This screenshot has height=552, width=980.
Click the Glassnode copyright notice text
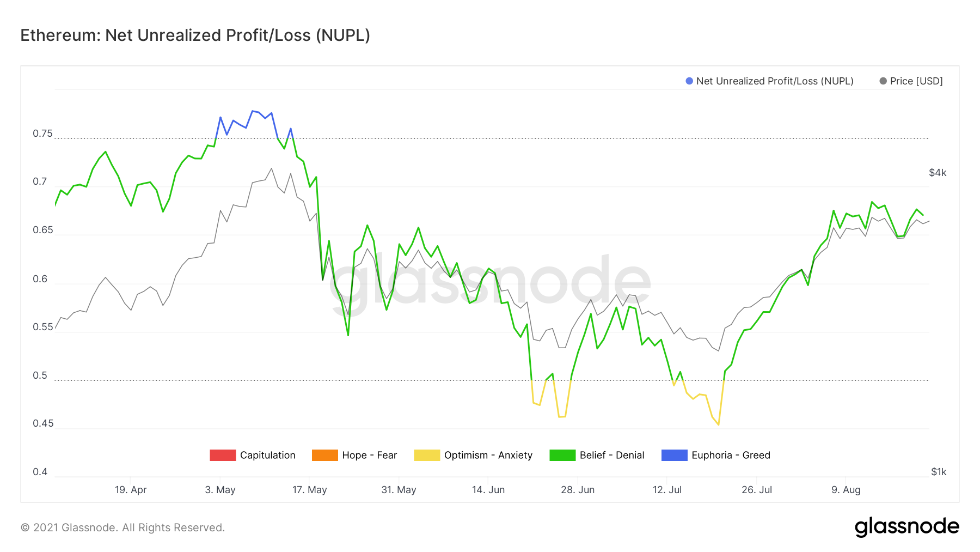click(122, 527)
